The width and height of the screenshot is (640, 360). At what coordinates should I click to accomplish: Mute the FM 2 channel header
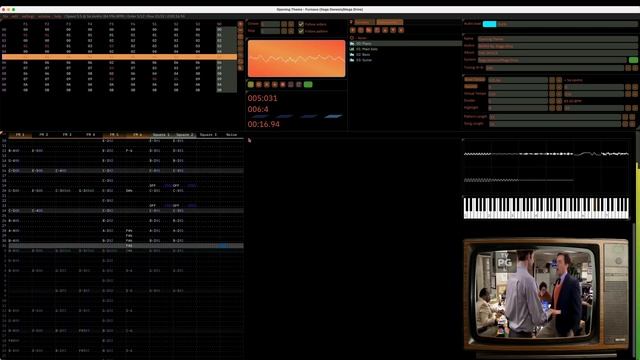[44, 134]
